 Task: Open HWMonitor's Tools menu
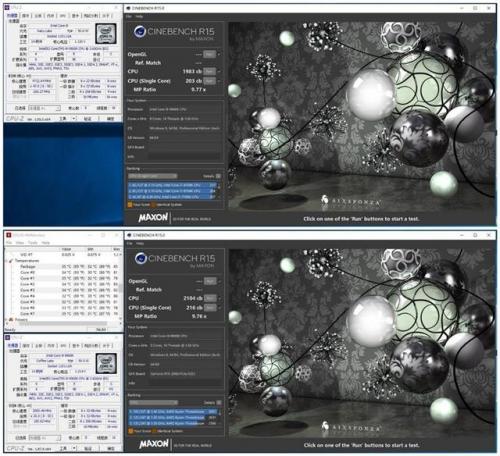33,243
